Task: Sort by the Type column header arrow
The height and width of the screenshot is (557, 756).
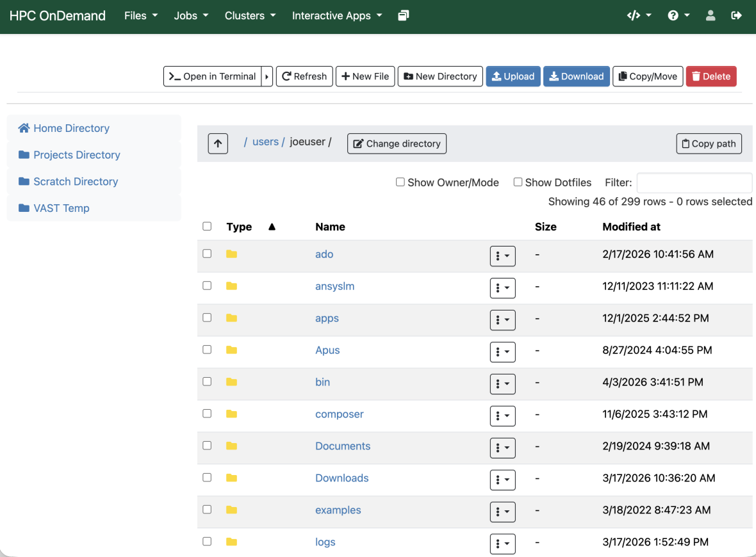Action: point(272,227)
